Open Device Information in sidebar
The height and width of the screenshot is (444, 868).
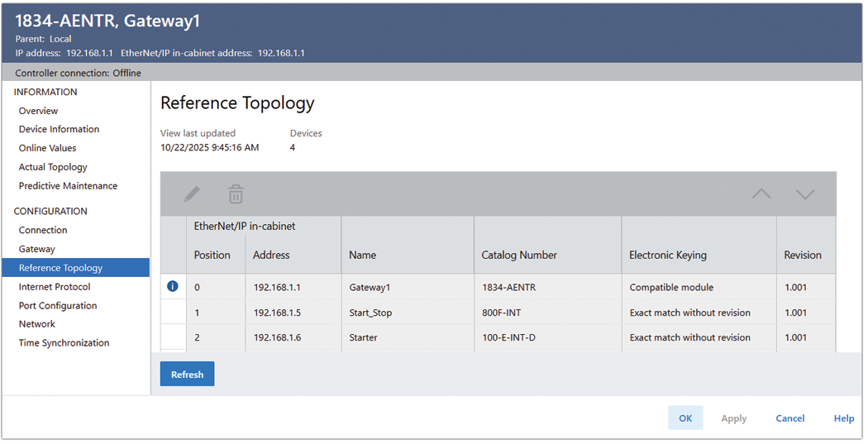point(60,129)
